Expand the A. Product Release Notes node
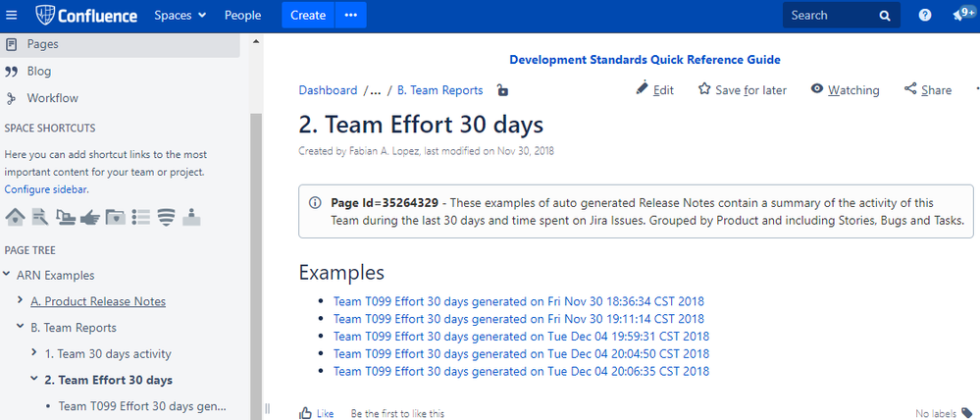This screenshot has height=420, width=980. (20, 300)
